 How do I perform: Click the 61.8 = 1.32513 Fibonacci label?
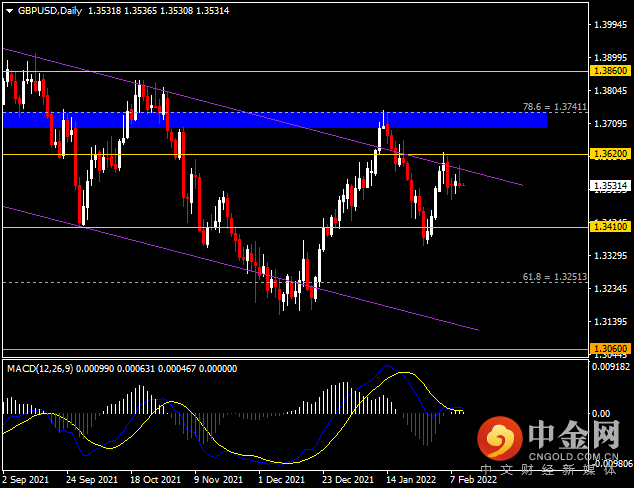point(554,277)
